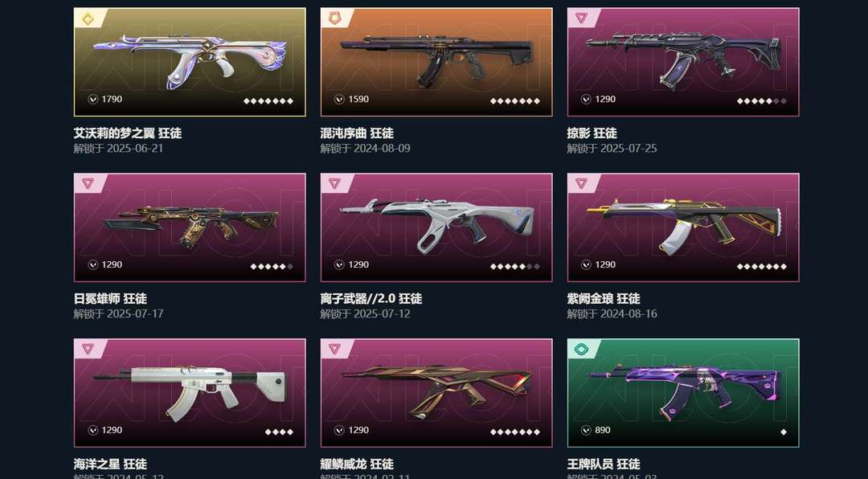Viewport: 868px width, 479px height.
Task: Click the green tier icon on 王牌队员 card
Action: click(x=581, y=350)
